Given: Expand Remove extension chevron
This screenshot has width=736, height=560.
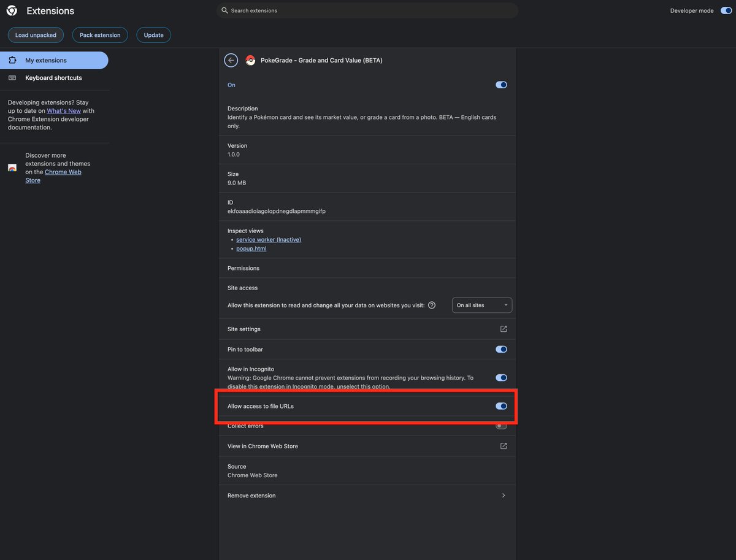Looking at the screenshot, I should click(x=504, y=495).
